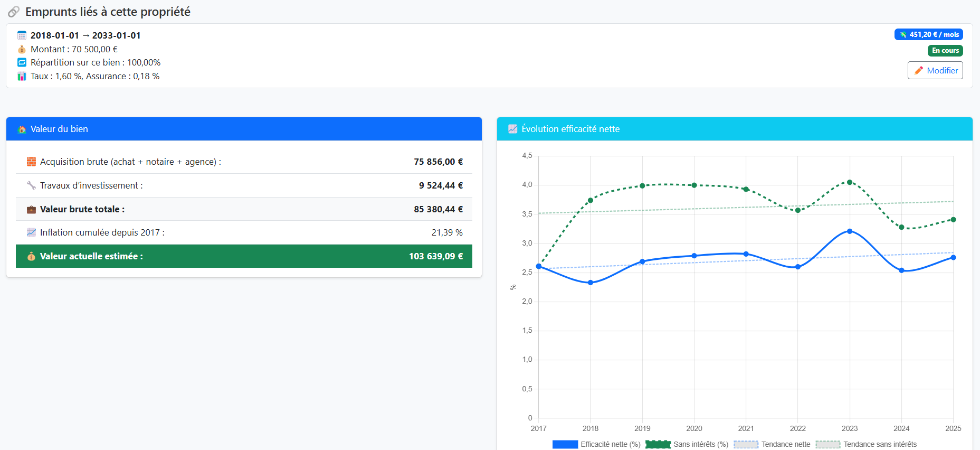Screen dimensions: 980x450
Task: Click Tendance sans intérêts legend swatch
Action: (x=827, y=444)
